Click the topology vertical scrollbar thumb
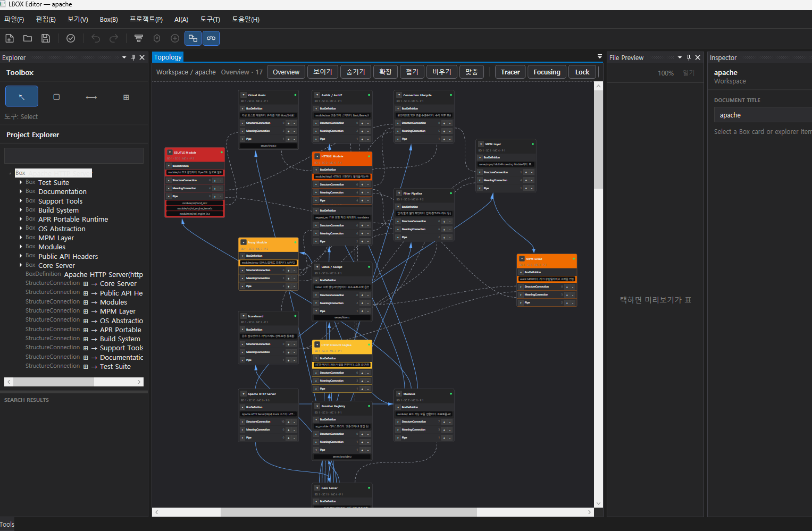This screenshot has width=812, height=531. [599, 139]
